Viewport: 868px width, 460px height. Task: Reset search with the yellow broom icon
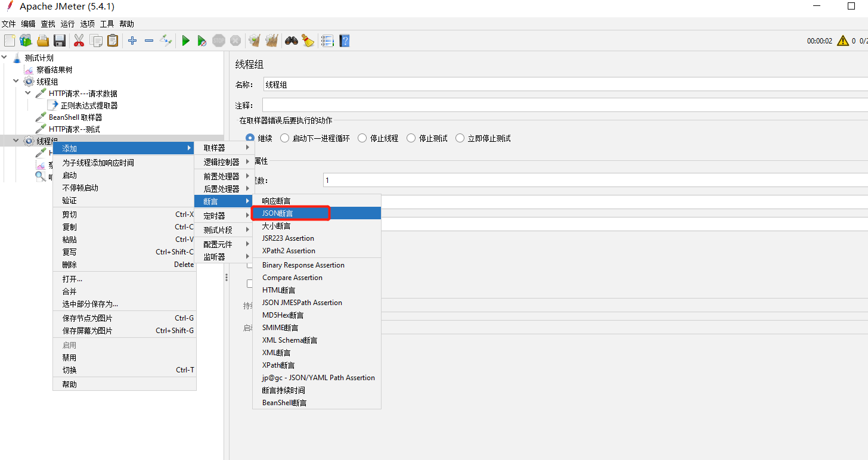[308, 41]
